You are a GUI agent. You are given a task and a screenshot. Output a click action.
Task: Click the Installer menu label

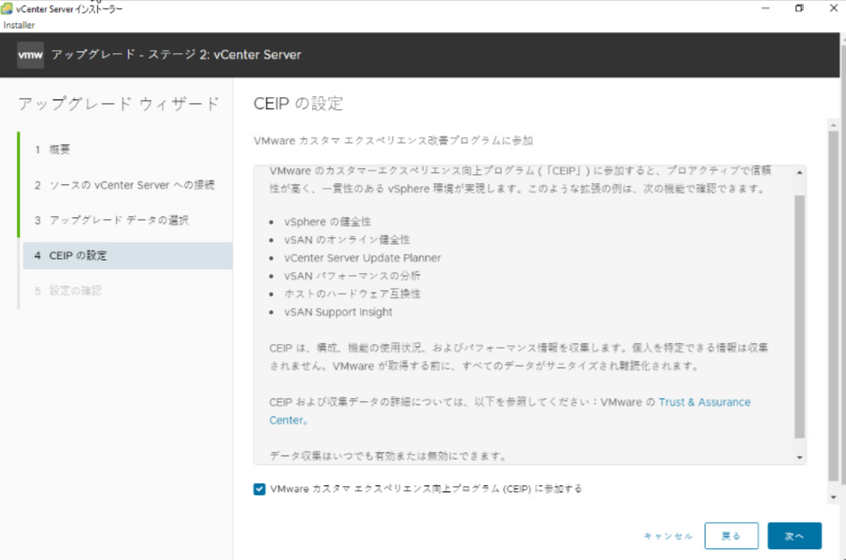[x=19, y=25]
